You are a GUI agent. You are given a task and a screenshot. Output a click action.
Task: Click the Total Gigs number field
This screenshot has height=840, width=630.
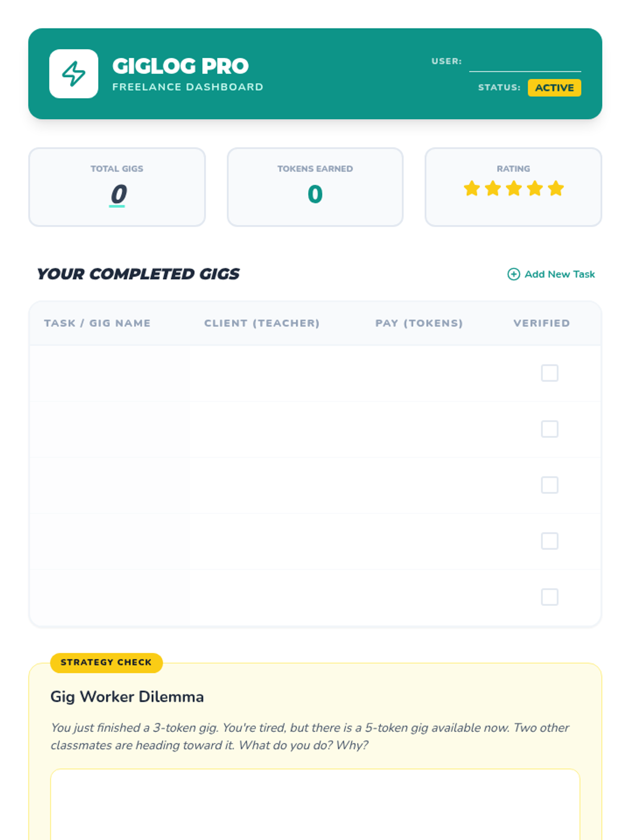click(117, 194)
